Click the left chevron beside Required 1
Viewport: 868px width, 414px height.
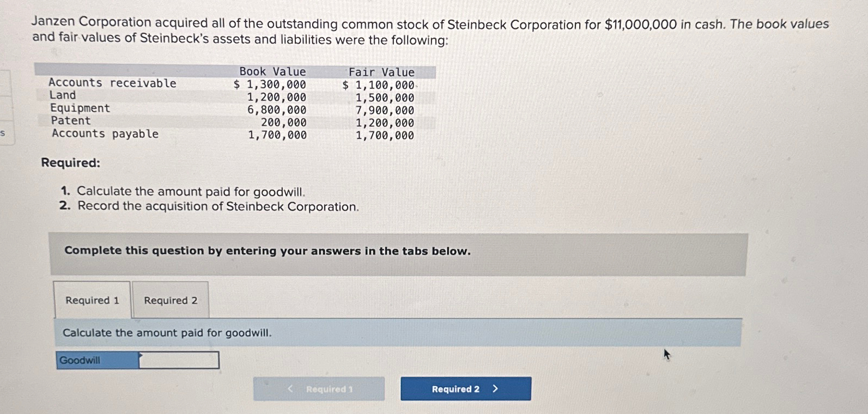pyautogui.click(x=289, y=388)
